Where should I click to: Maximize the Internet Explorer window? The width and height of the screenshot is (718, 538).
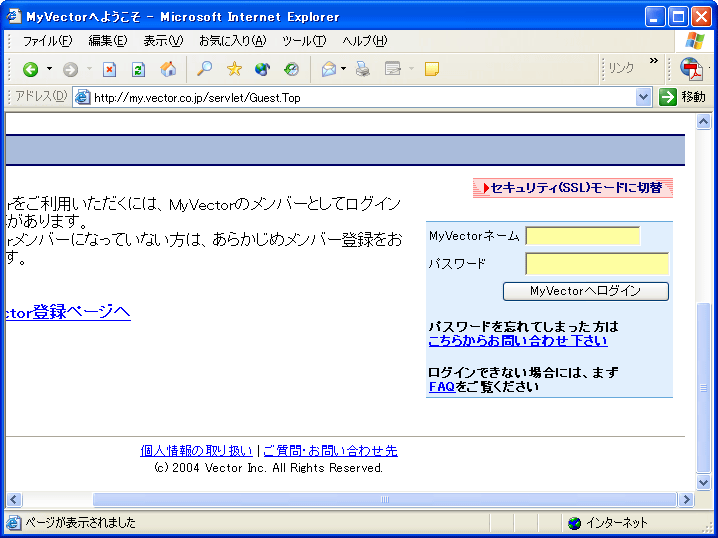tap(678, 17)
